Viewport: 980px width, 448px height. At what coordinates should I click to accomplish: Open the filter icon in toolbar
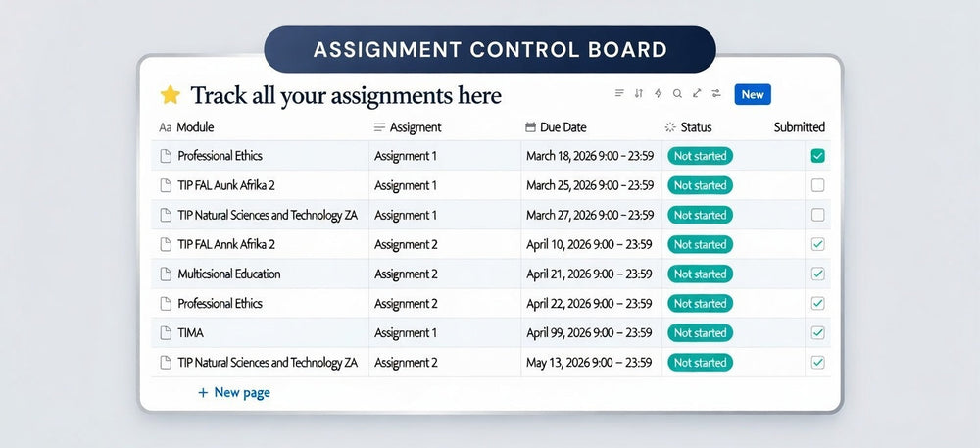(x=619, y=94)
